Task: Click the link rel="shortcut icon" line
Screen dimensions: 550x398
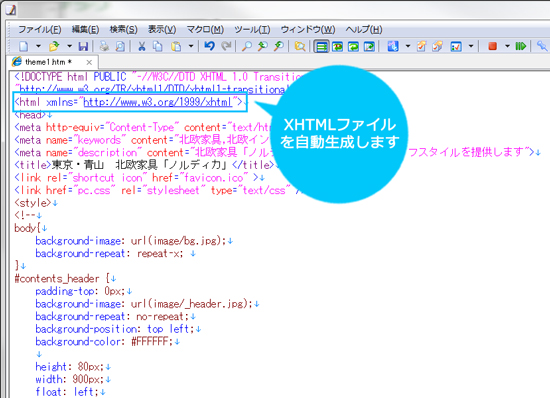Action: tap(139, 178)
